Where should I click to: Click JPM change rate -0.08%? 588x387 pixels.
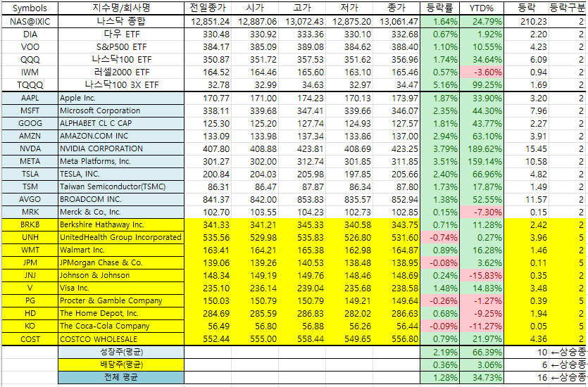click(439, 262)
